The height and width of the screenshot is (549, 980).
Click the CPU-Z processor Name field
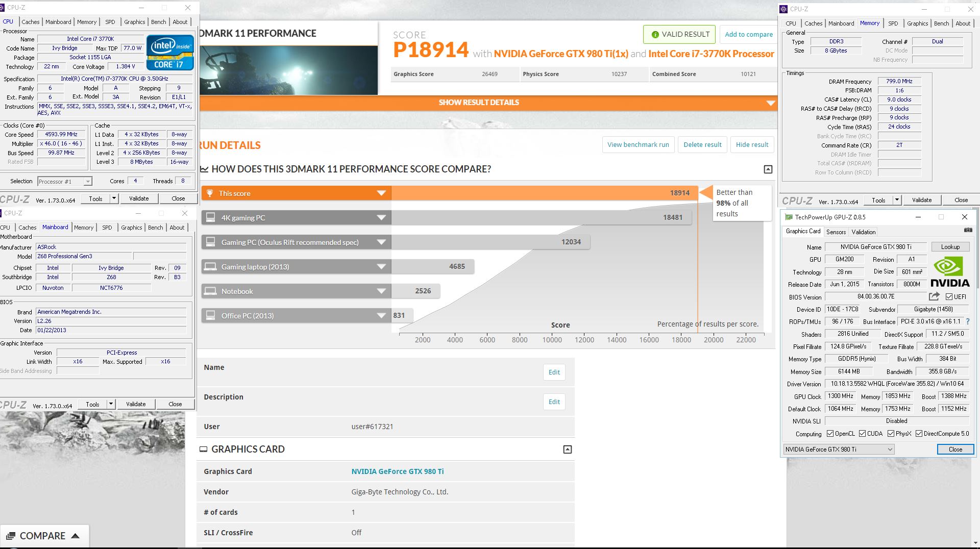pyautogui.click(x=90, y=39)
